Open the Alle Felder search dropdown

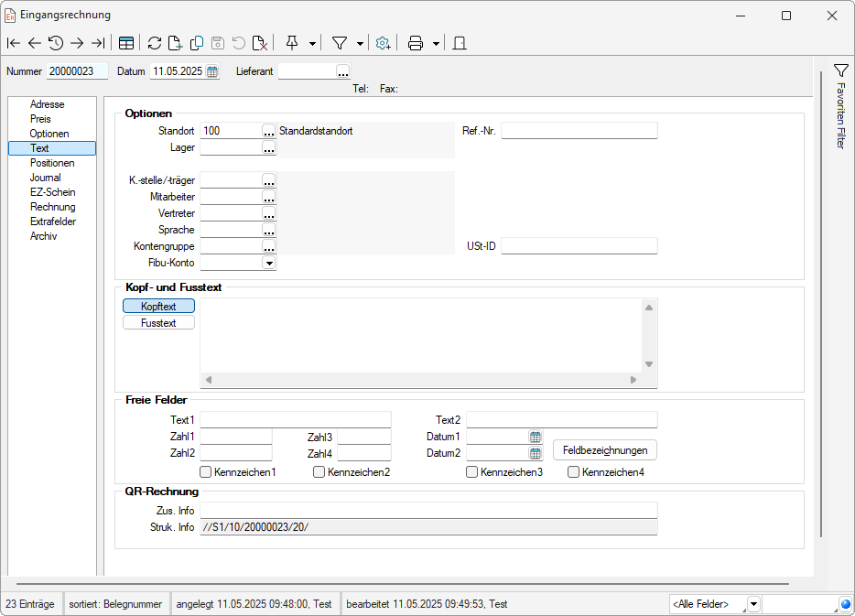click(x=753, y=604)
